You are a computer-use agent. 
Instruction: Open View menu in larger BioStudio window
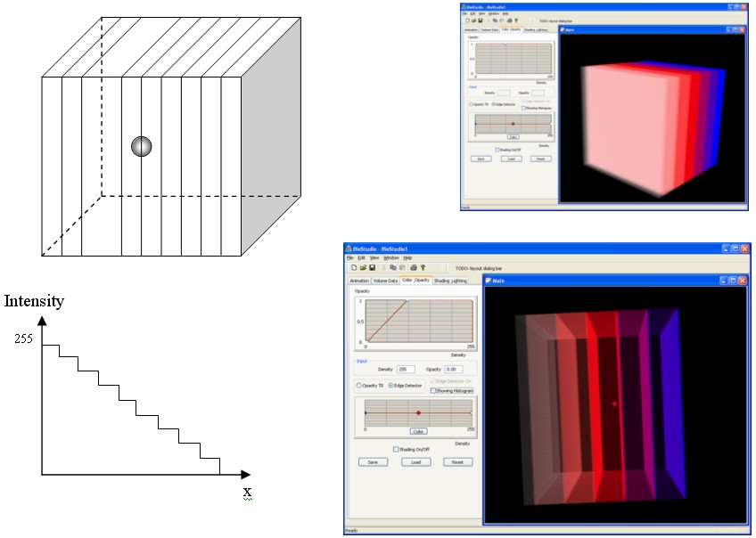[374, 258]
